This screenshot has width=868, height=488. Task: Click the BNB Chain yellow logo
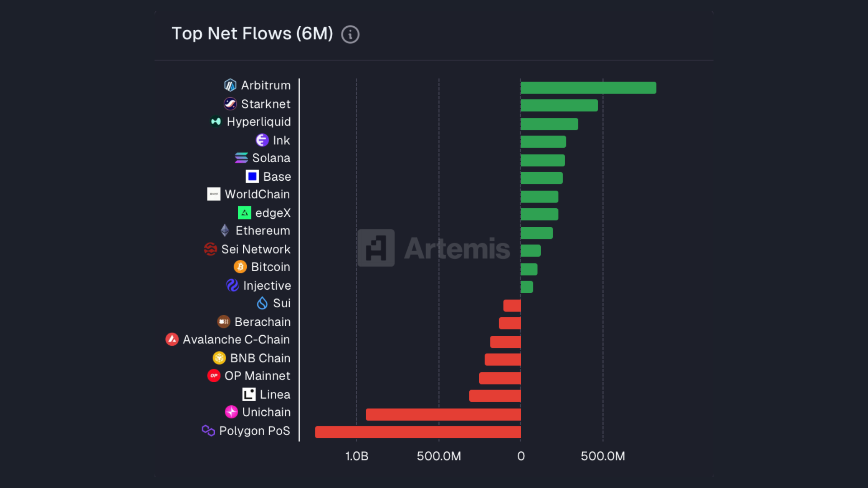coord(219,358)
